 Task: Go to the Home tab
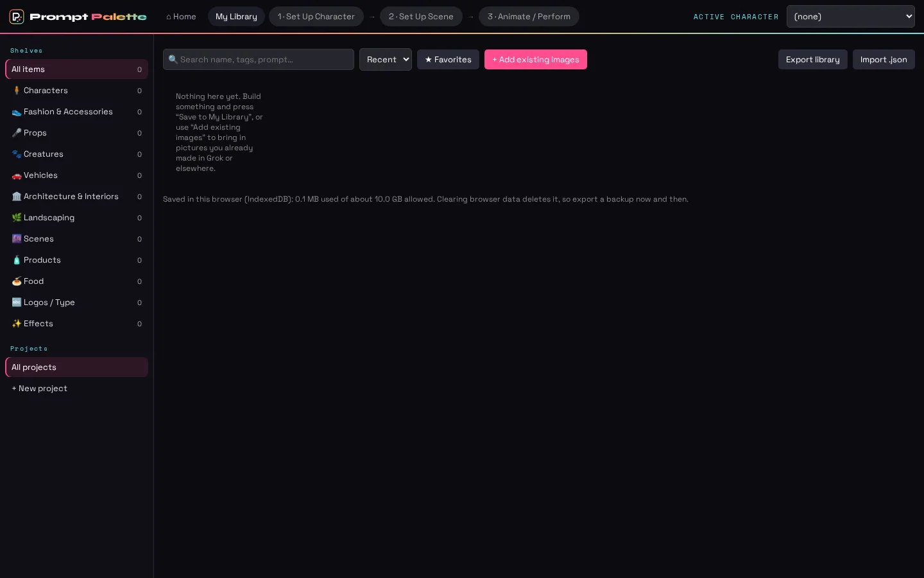tap(181, 17)
